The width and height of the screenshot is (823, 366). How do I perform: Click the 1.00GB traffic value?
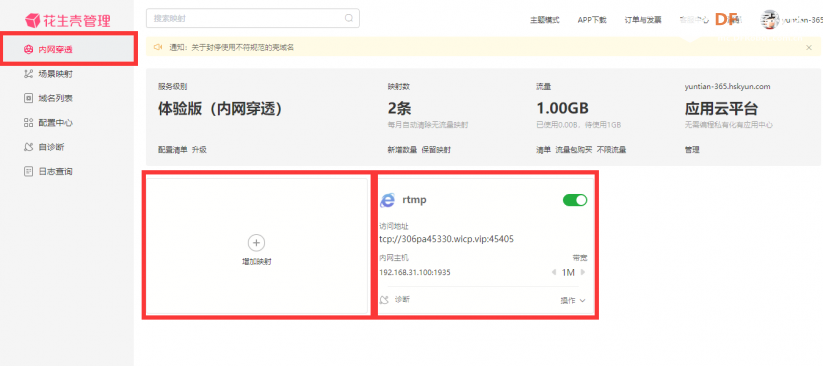[562, 109]
